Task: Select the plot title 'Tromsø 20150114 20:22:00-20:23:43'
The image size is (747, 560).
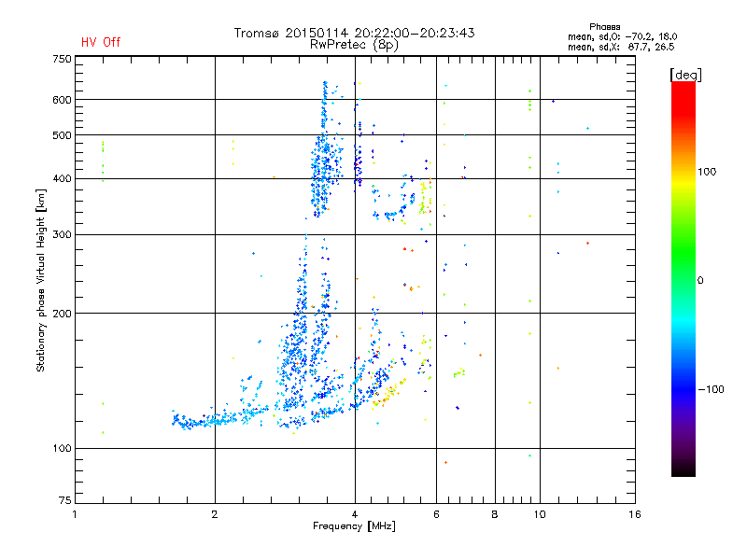Action: point(354,33)
